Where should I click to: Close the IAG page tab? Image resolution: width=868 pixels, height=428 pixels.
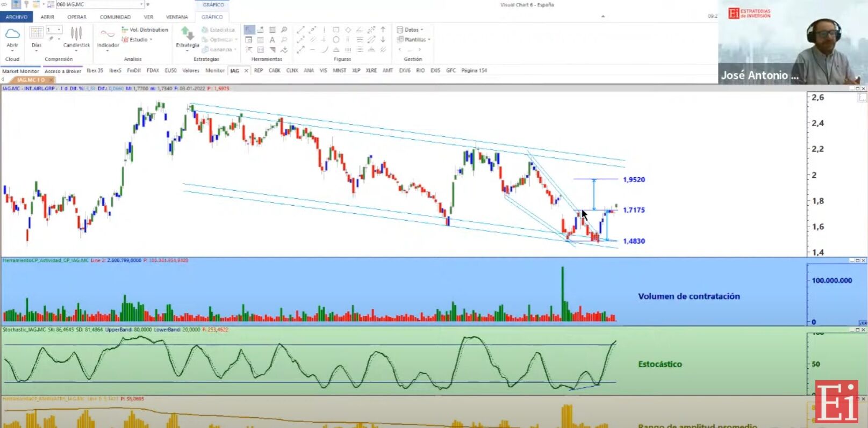tap(246, 70)
